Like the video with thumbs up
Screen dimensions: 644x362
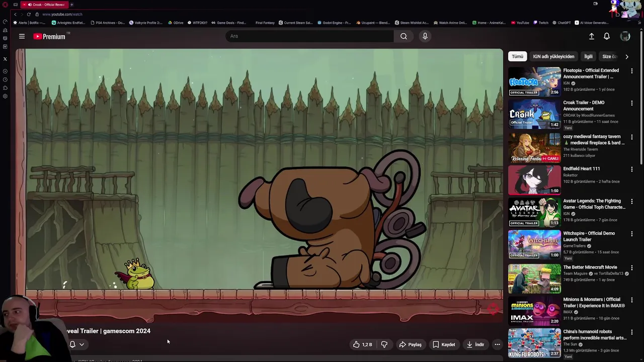coord(362,344)
